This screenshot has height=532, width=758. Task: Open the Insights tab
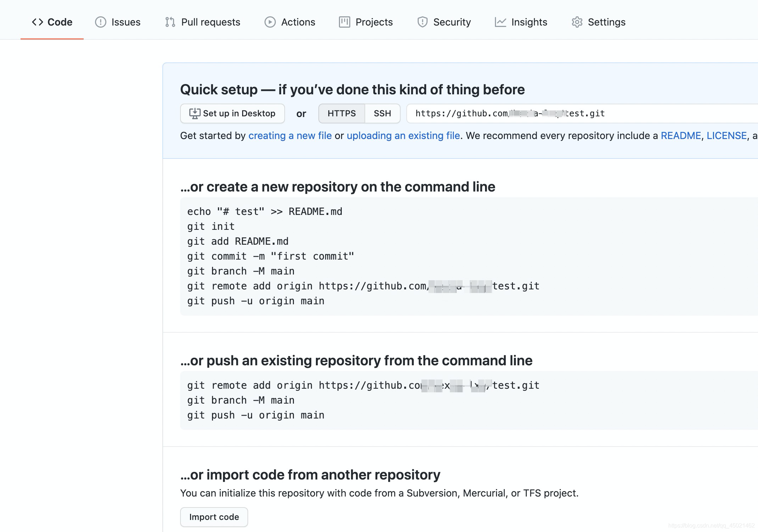521,22
